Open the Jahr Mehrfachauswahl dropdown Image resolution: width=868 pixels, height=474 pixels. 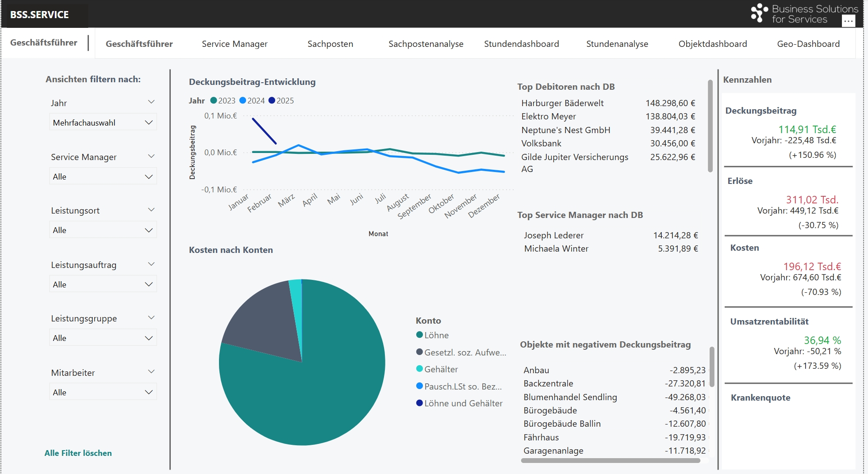[103, 122]
